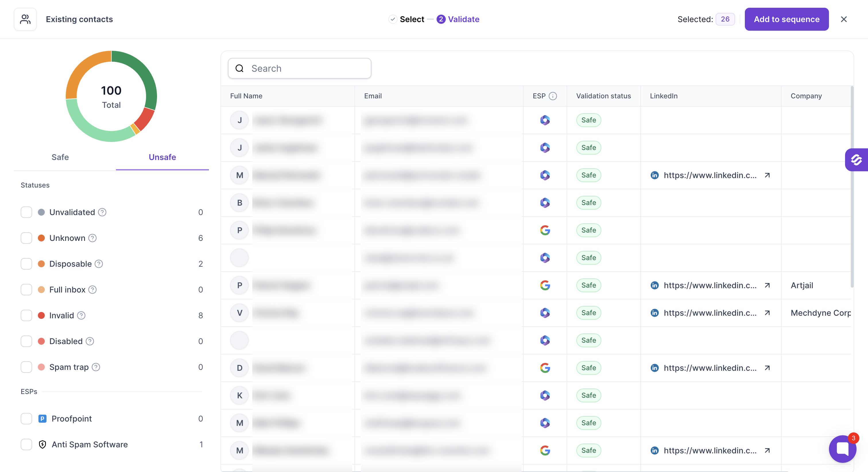The height and width of the screenshot is (472, 868).
Task: Open help icon next to Unknown
Action: 92,238
